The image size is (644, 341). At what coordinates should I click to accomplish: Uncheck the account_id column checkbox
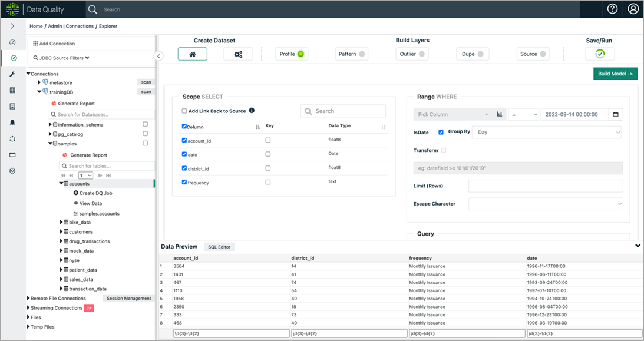click(184, 140)
